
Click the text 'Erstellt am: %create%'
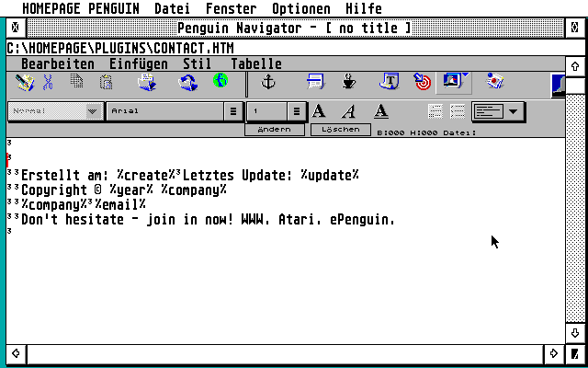98,176
